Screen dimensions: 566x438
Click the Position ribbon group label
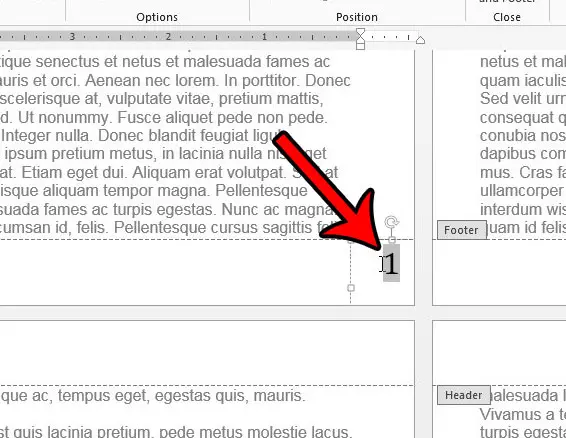coord(357,17)
